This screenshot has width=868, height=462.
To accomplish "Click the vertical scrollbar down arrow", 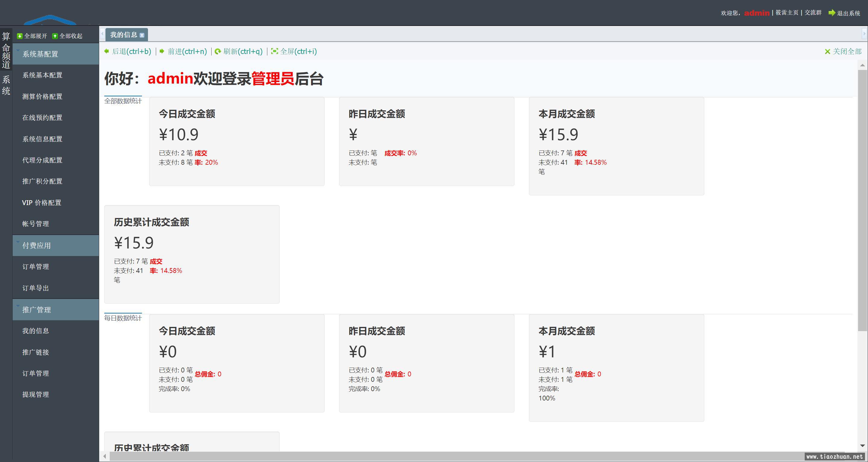I will point(863,445).
